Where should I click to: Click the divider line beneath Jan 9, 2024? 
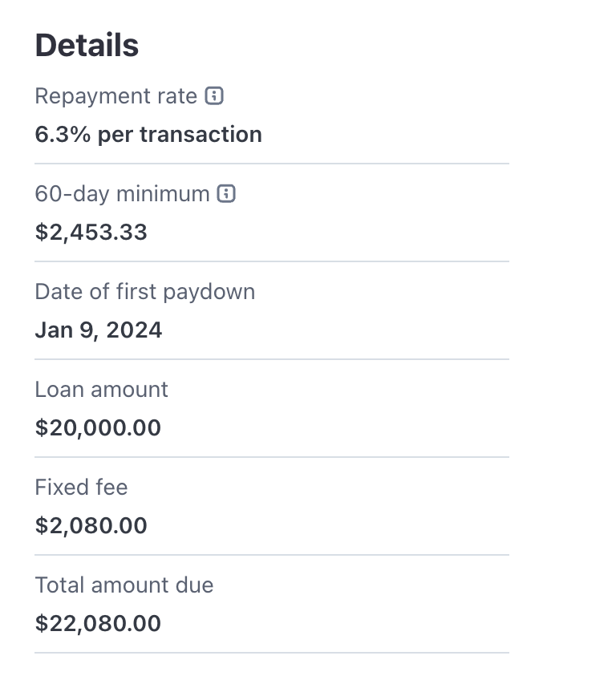coord(272,359)
